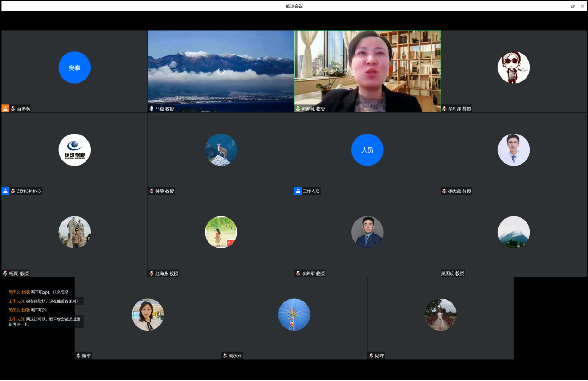The width and height of the screenshot is (588, 381).
Task: Click the cartoon avatar of 俞丹洋 教授
Action: tap(514, 68)
